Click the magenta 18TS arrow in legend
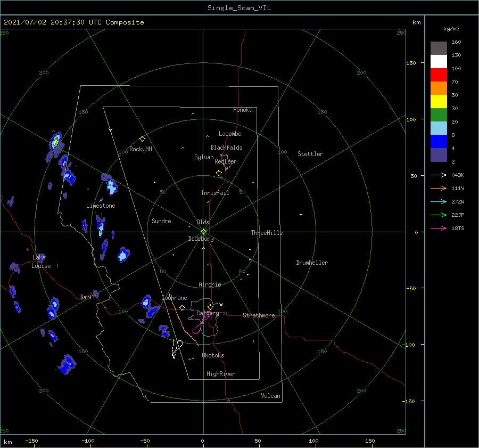 (439, 228)
